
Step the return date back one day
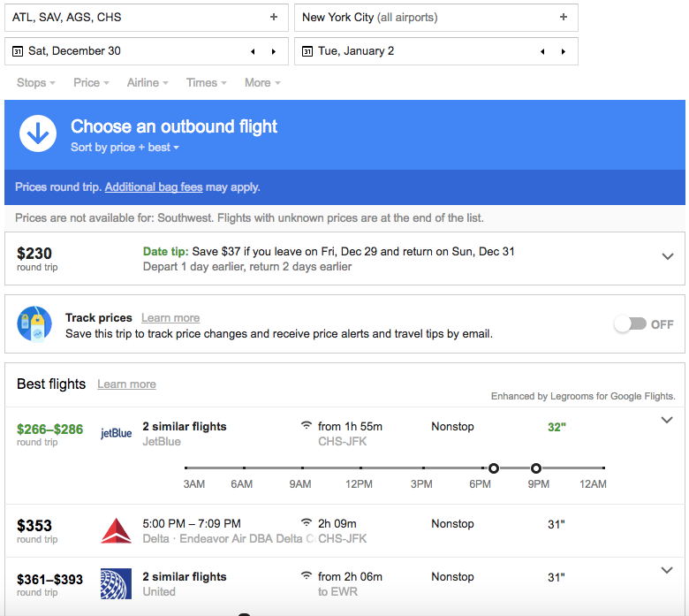click(x=542, y=51)
